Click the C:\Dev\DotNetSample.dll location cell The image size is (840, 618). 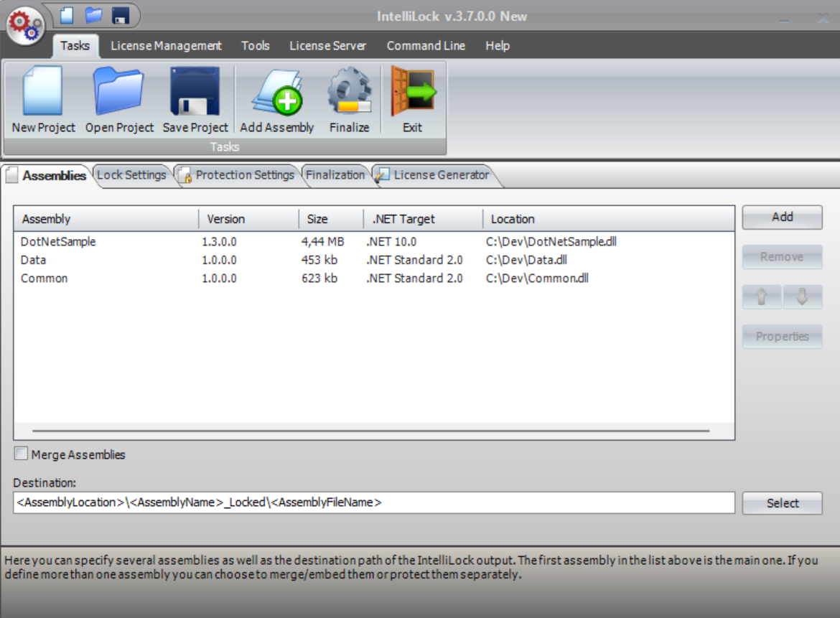(x=551, y=241)
